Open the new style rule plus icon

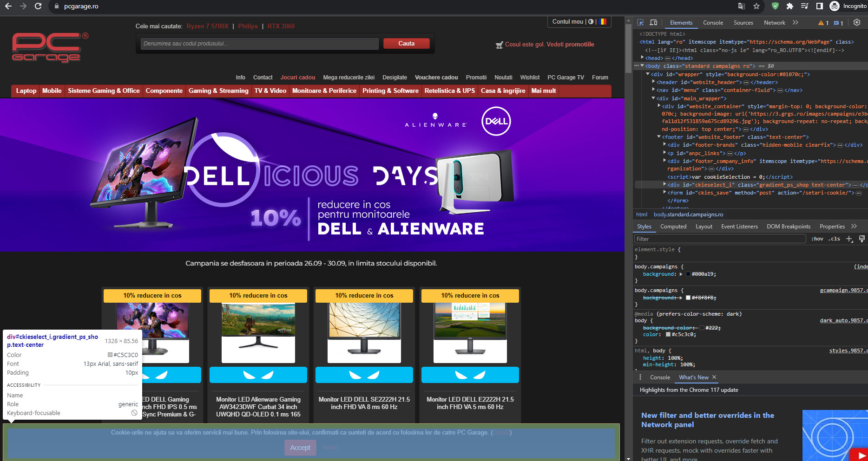click(x=849, y=239)
